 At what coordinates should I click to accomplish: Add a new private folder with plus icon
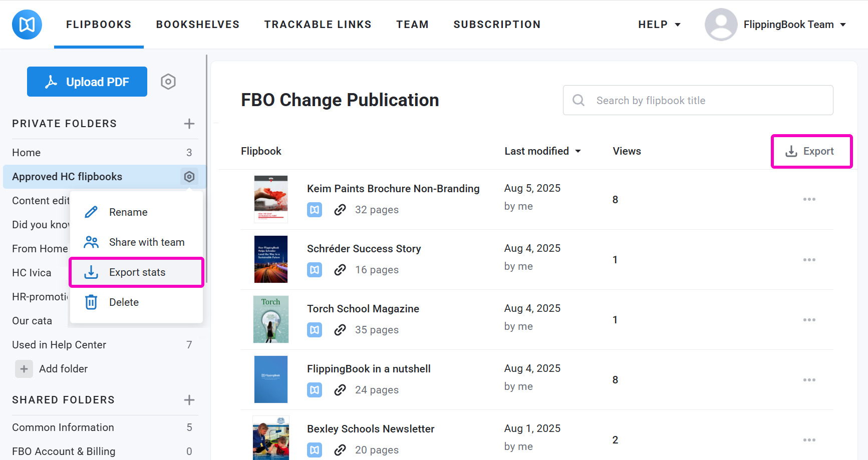[x=189, y=124]
